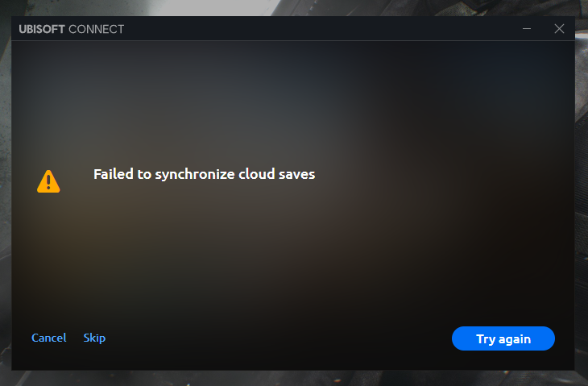Click the "Failed to synchronize cloud saves" message
The width and height of the screenshot is (588, 386).
pos(204,174)
